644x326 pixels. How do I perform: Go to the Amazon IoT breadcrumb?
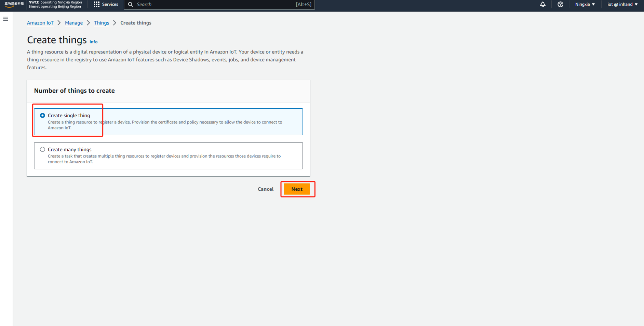pos(40,23)
